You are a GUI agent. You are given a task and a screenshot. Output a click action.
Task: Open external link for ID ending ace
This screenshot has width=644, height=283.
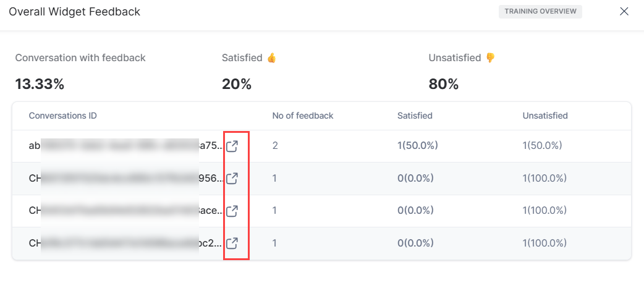tap(232, 211)
